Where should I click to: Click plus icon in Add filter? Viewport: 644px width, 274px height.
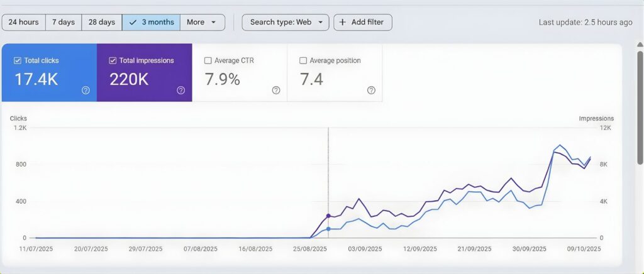tap(342, 22)
